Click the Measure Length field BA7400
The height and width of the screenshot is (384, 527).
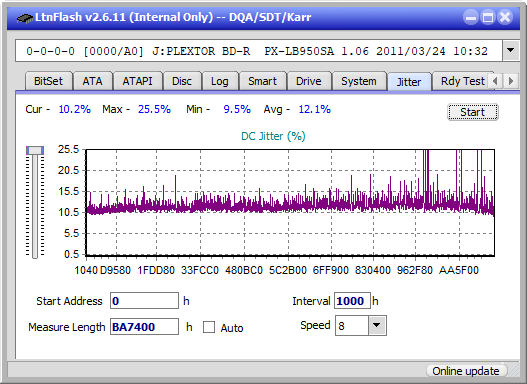(x=144, y=327)
